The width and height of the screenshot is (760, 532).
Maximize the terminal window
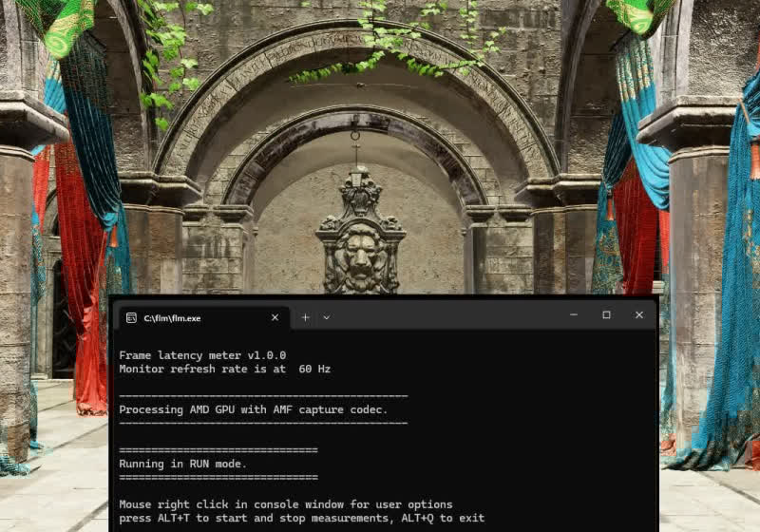click(x=606, y=315)
